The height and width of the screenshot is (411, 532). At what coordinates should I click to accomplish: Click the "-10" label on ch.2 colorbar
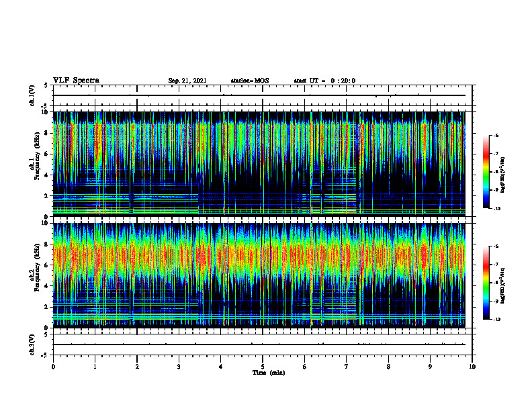coord(496,320)
